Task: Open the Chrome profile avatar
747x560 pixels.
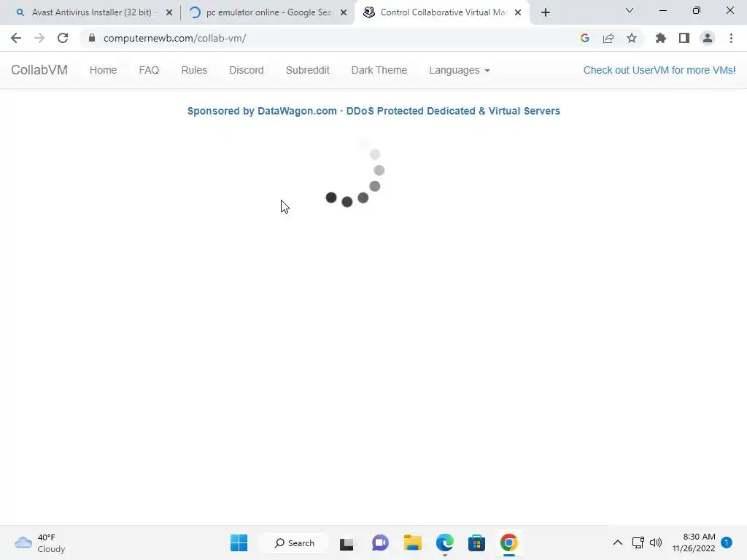Action: point(708,38)
